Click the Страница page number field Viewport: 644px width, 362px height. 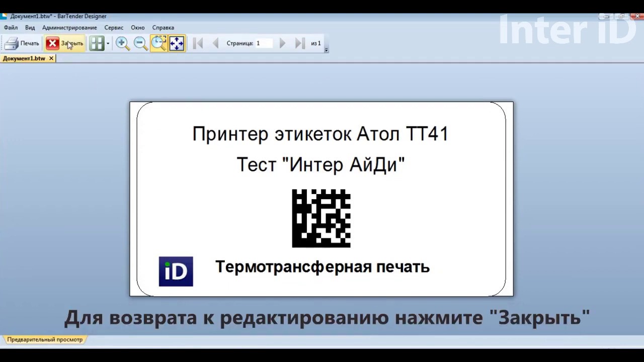click(x=264, y=43)
